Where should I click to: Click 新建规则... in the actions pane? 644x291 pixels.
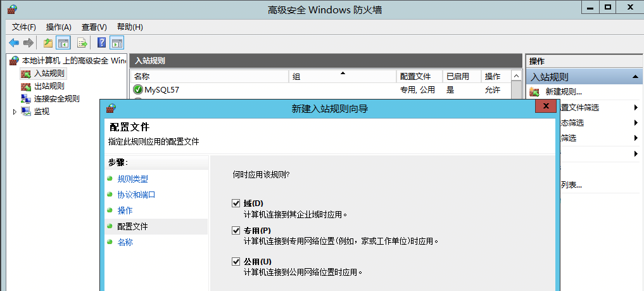click(x=564, y=92)
